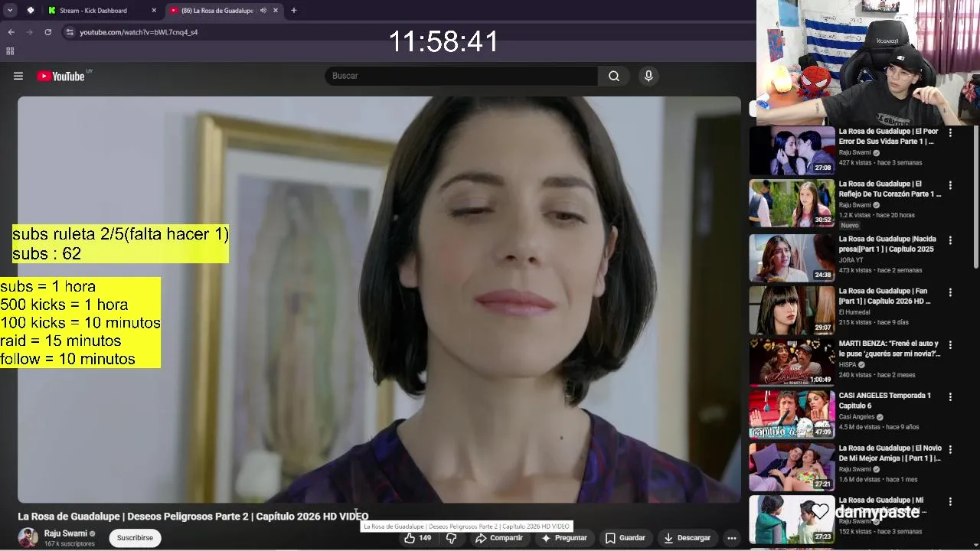Image resolution: width=980 pixels, height=551 pixels.
Task: Click the page scrollbar on the right
Action: [976, 197]
